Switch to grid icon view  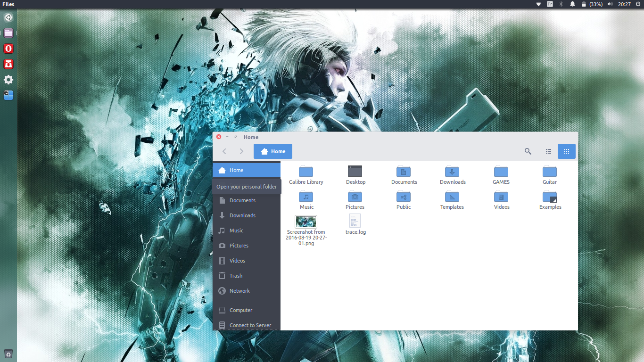pos(567,151)
